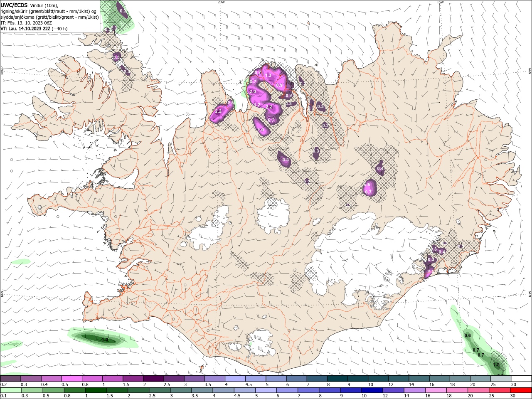Click the 1.0 rain value in the southwest sea
This screenshot has width=532, height=399.
click(105, 340)
